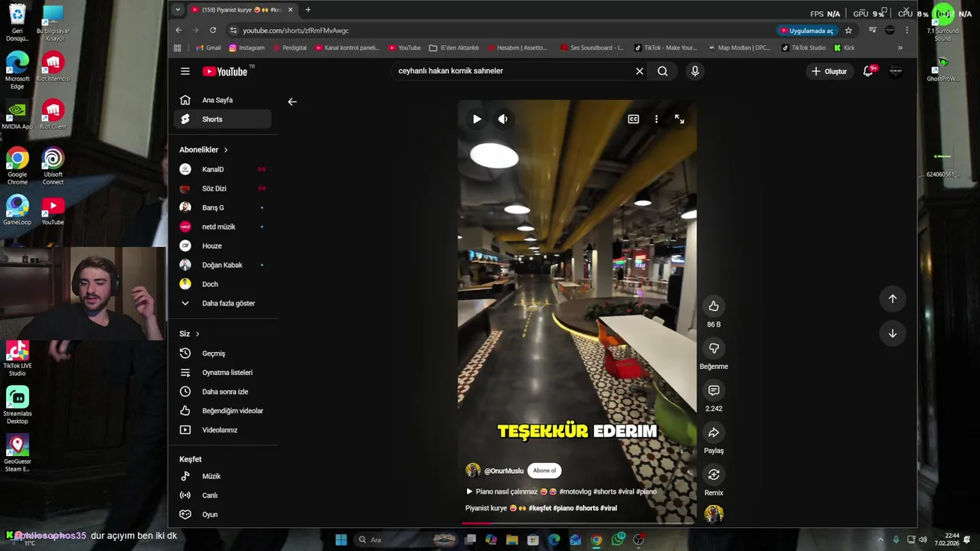Open the Windows Start menu

pyautogui.click(x=341, y=540)
